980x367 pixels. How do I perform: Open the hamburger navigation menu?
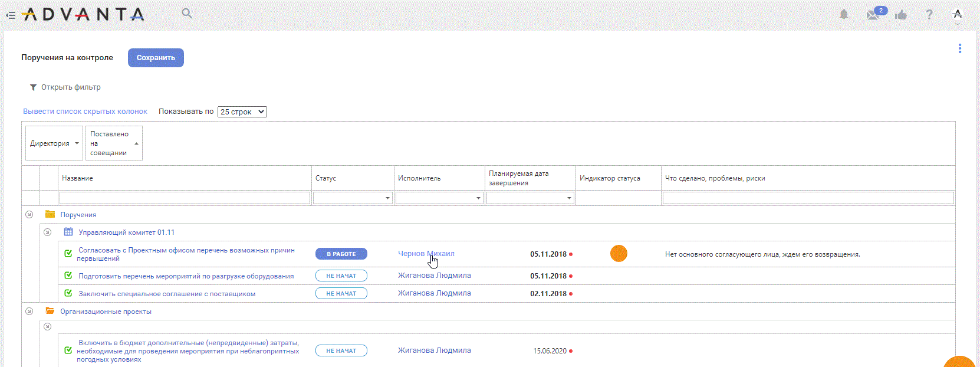click(x=11, y=15)
